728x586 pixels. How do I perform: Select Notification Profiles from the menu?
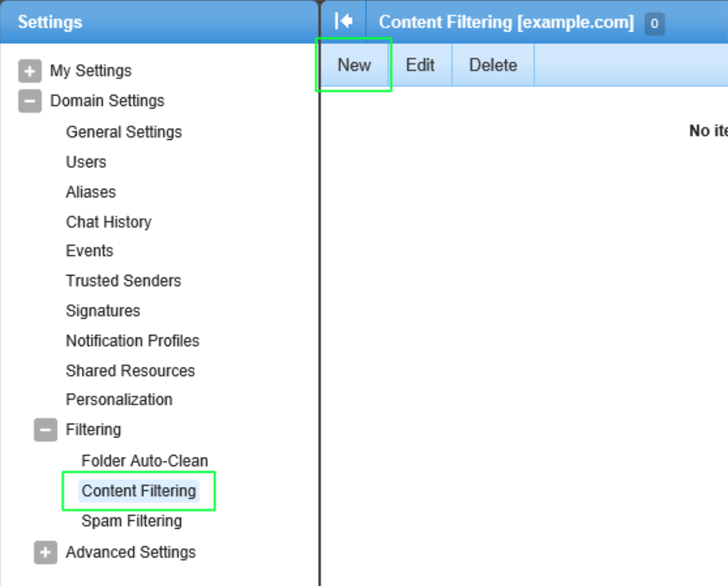132,340
